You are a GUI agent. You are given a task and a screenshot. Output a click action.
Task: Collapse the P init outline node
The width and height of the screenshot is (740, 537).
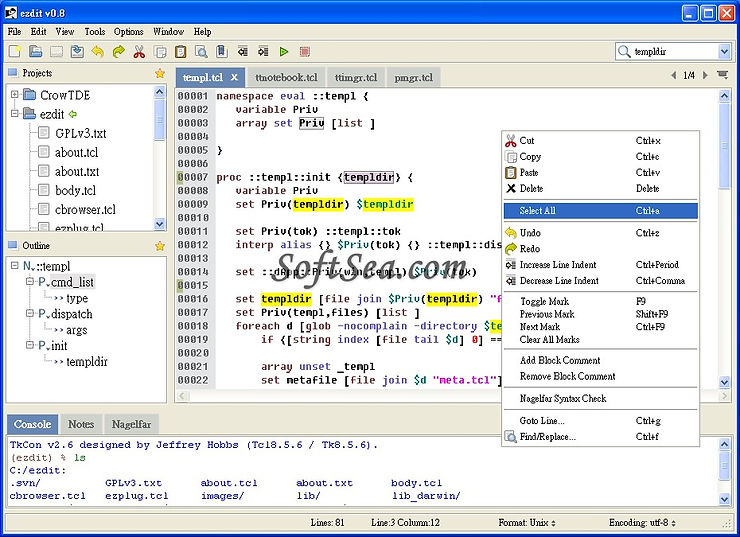pyautogui.click(x=30, y=345)
